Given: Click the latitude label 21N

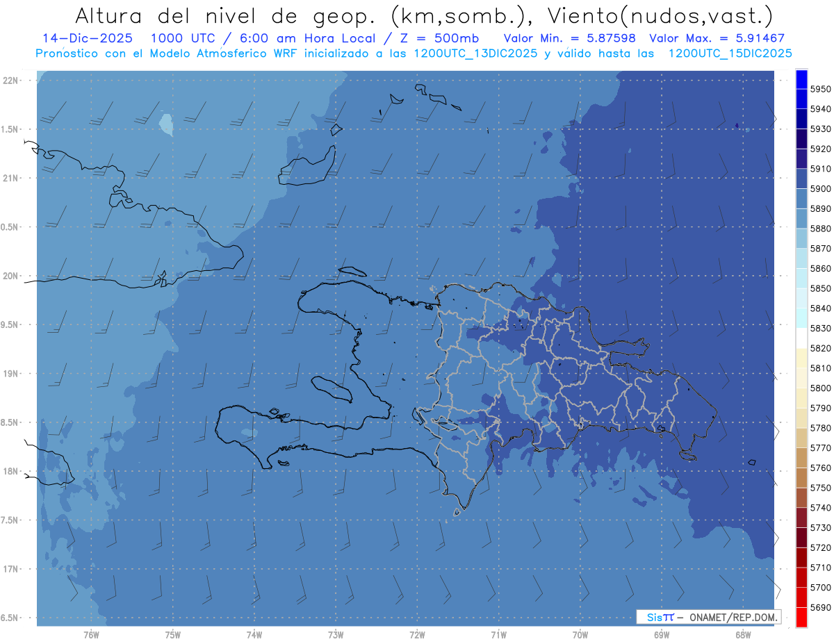Looking at the screenshot, I should click(x=10, y=178).
